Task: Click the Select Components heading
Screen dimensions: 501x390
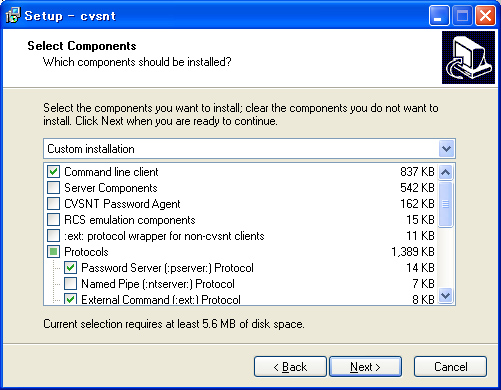Action: pyautogui.click(x=82, y=46)
